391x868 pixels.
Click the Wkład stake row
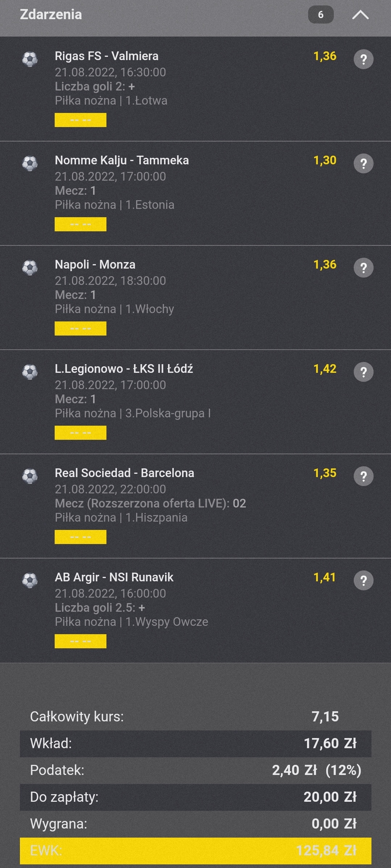coord(195,743)
